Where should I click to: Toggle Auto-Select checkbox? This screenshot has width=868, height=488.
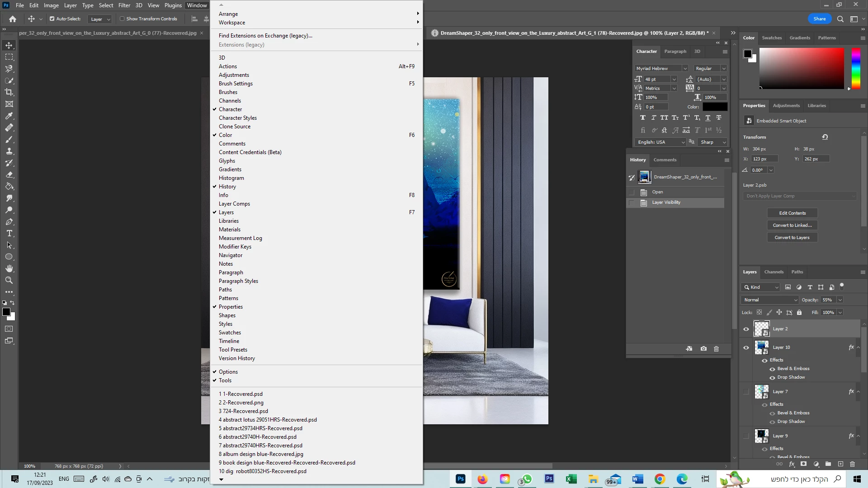(x=52, y=19)
